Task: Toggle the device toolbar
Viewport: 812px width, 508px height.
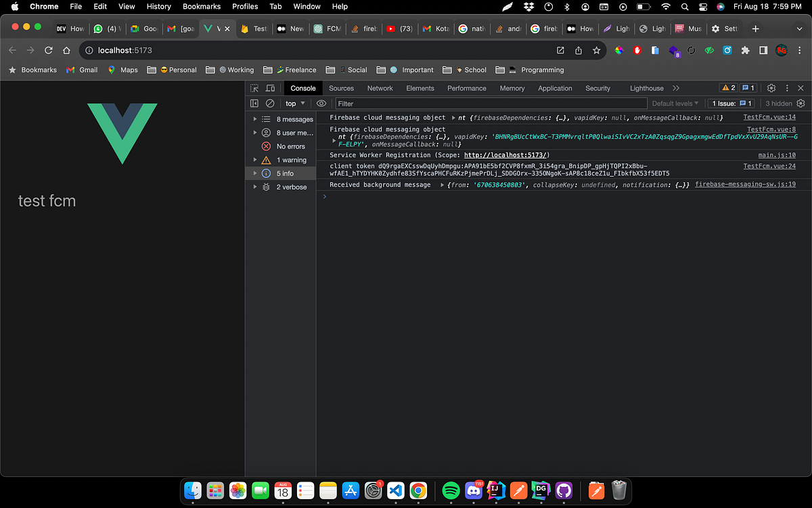Action: pyautogui.click(x=269, y=88)
